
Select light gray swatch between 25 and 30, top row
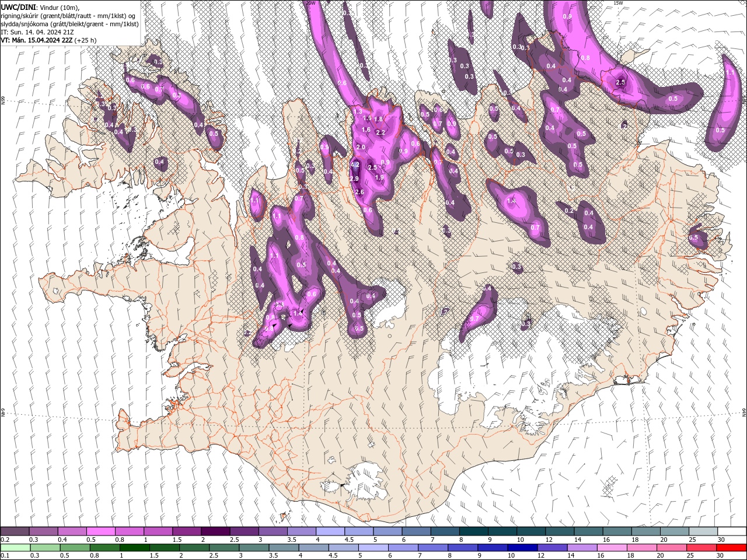[x=703, y=531]
